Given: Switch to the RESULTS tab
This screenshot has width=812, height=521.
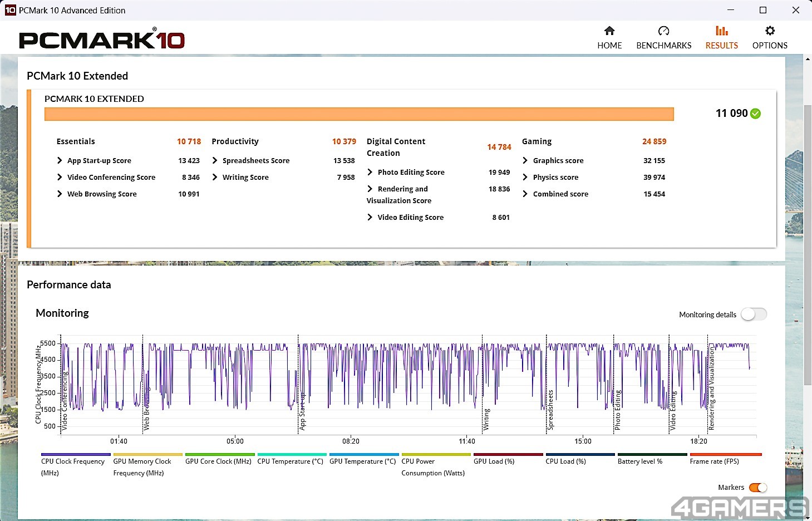Looking at the screenshot, I should pyautogui.click(x=722, y=37).
